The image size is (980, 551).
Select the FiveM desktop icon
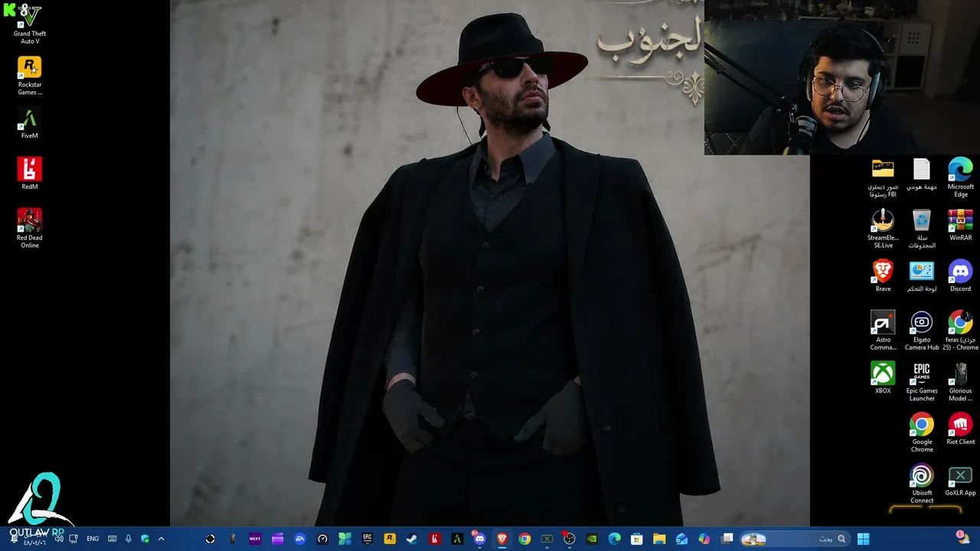tap(29, 123)
